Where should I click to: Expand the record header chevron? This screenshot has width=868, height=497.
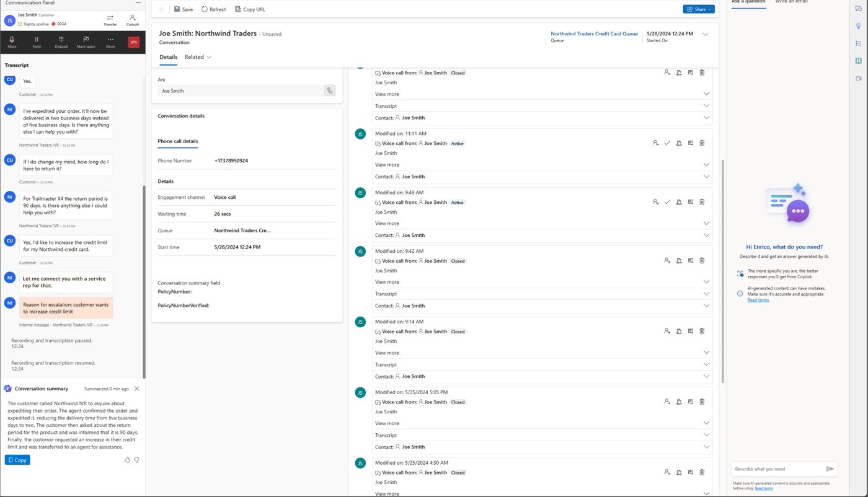coord(705,35)
